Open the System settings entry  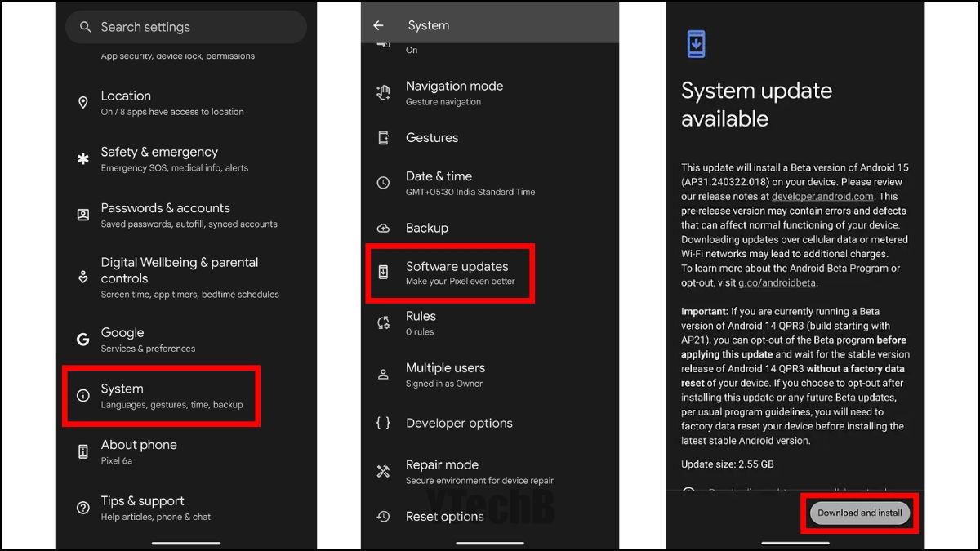161,395
